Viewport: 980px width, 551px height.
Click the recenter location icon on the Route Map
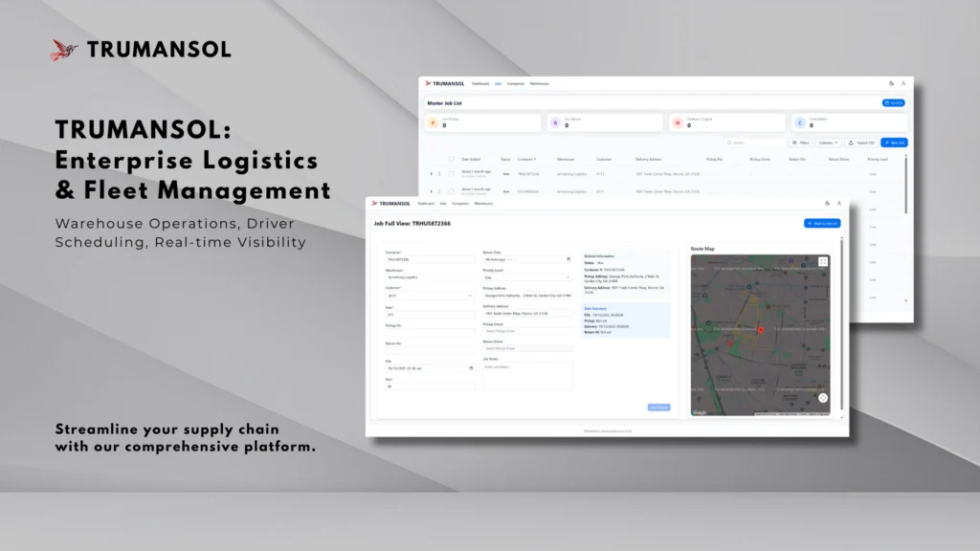tap(823, 398)
